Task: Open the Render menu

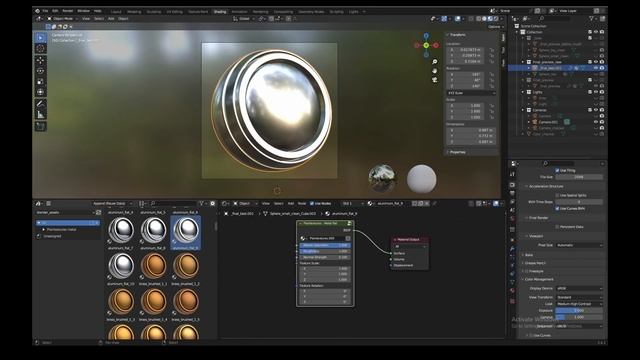Action: 68,11
